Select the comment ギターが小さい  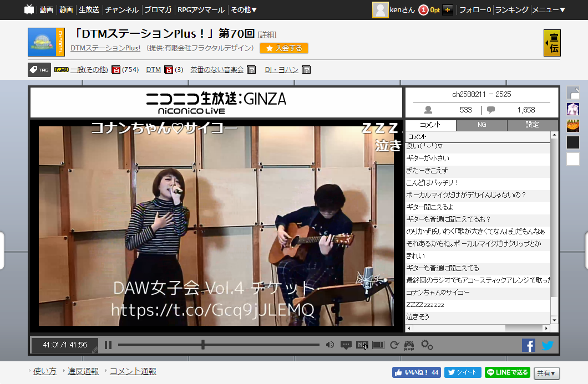(x=478, y=158)
